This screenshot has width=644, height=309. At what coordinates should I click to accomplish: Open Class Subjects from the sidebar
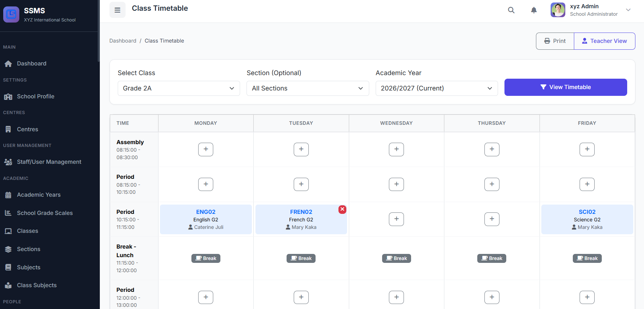pyautogui.click(x=36, y=285)
